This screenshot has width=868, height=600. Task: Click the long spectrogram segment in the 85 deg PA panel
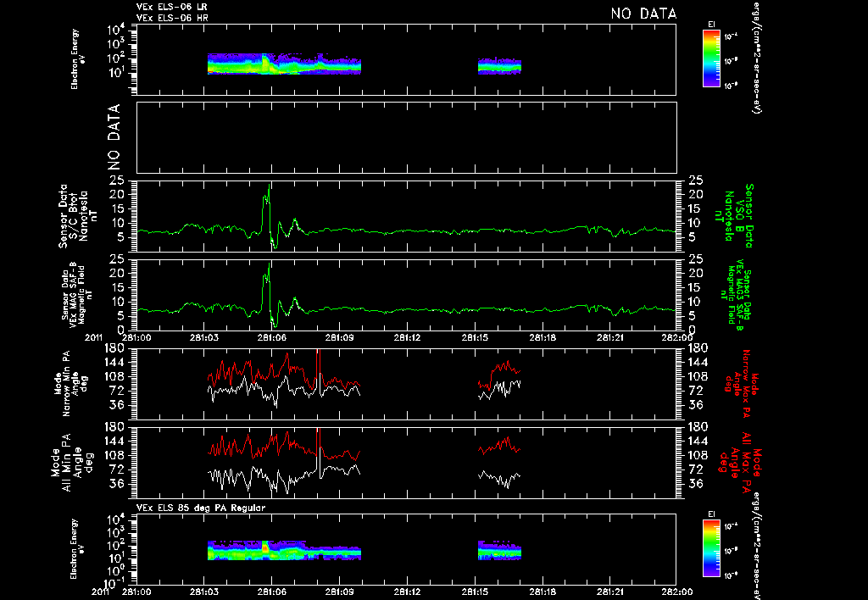click(x=284, y=551)
